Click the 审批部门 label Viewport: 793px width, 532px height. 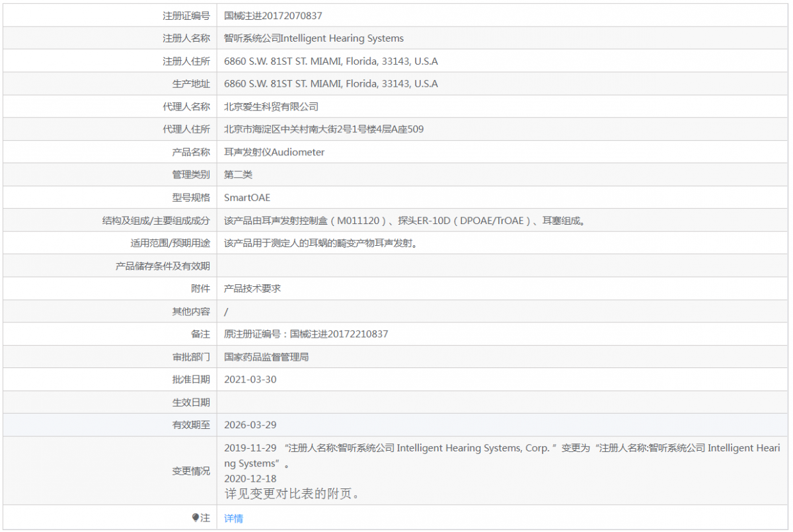pyautogui.click(x=191, y=357)
